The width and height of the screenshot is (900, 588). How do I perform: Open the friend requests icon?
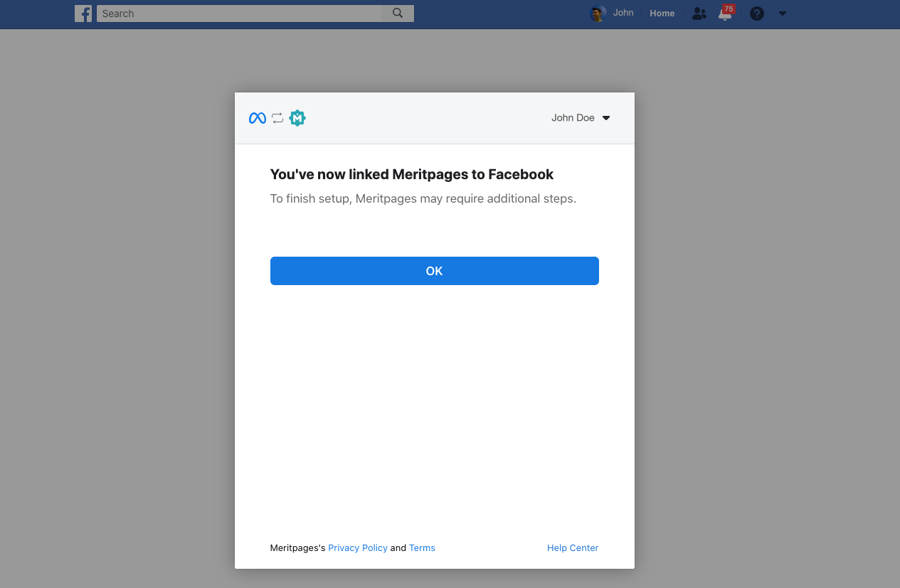tap(699, 13)
